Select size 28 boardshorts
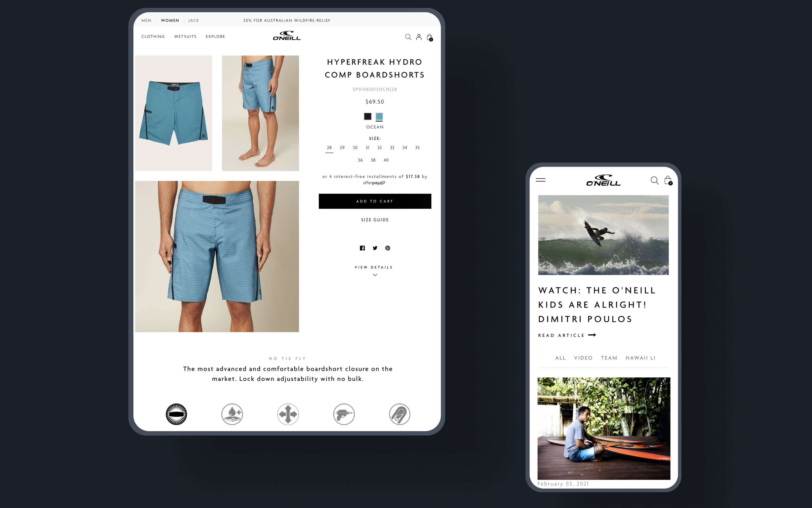This screenshot has width=812, height=508. tap(329, 147)
